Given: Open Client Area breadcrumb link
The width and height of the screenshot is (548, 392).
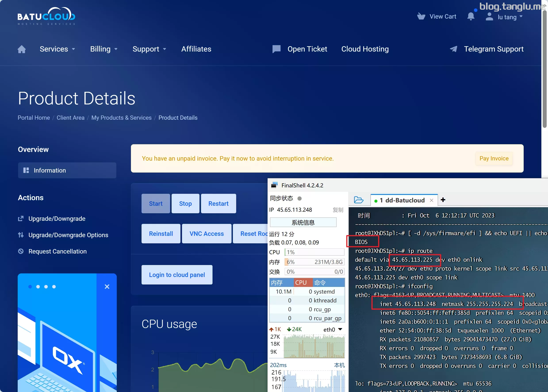Looking at the screenshot, I should (71, 117).
